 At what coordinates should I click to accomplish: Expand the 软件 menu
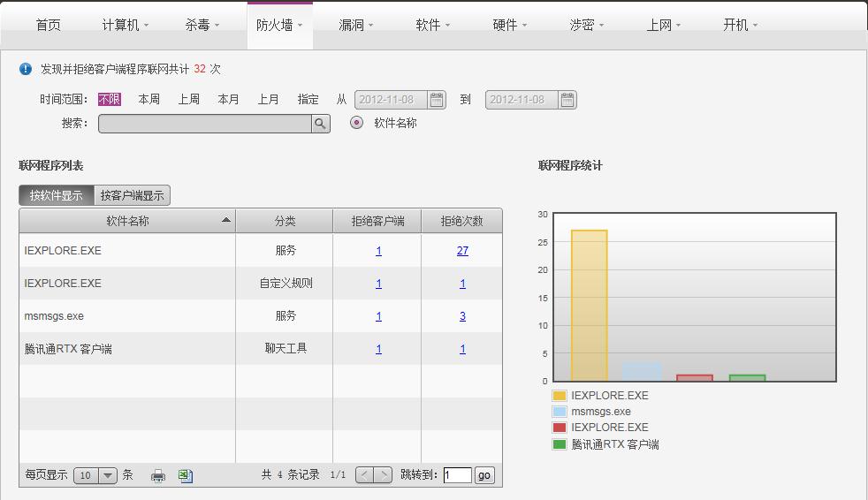click(433, 25)
